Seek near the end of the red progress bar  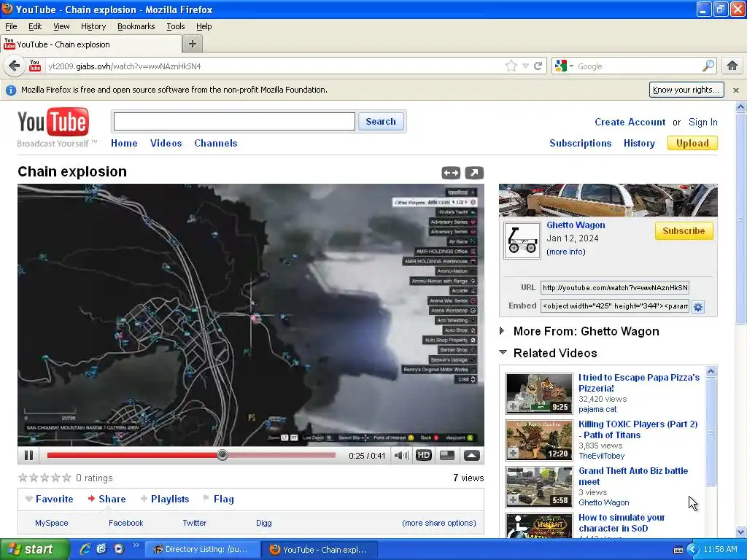(x=331, y=455)
